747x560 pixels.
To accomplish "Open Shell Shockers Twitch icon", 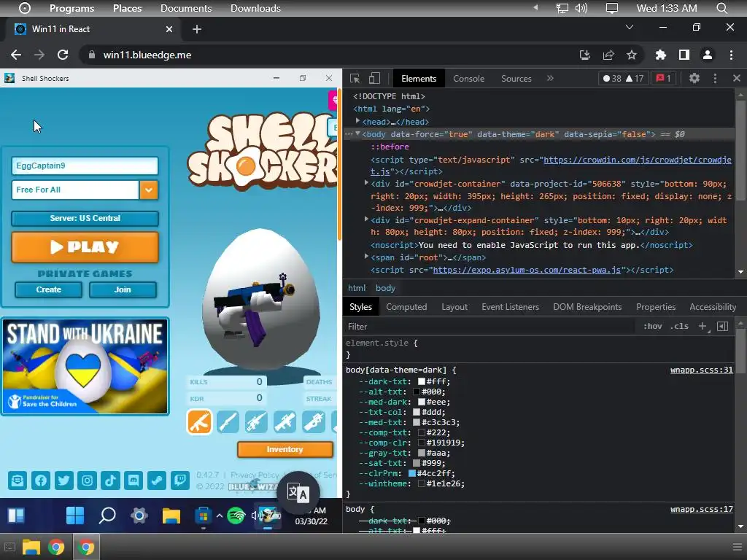I will pyautogui.click(x=180, y=481).
